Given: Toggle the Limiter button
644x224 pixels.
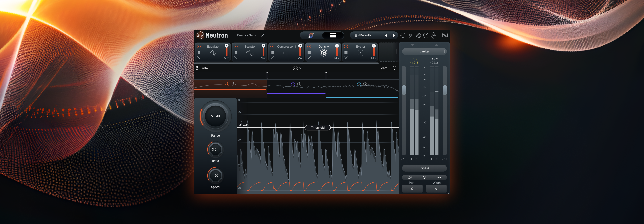Looking at the screenshot, I should 424,51.
